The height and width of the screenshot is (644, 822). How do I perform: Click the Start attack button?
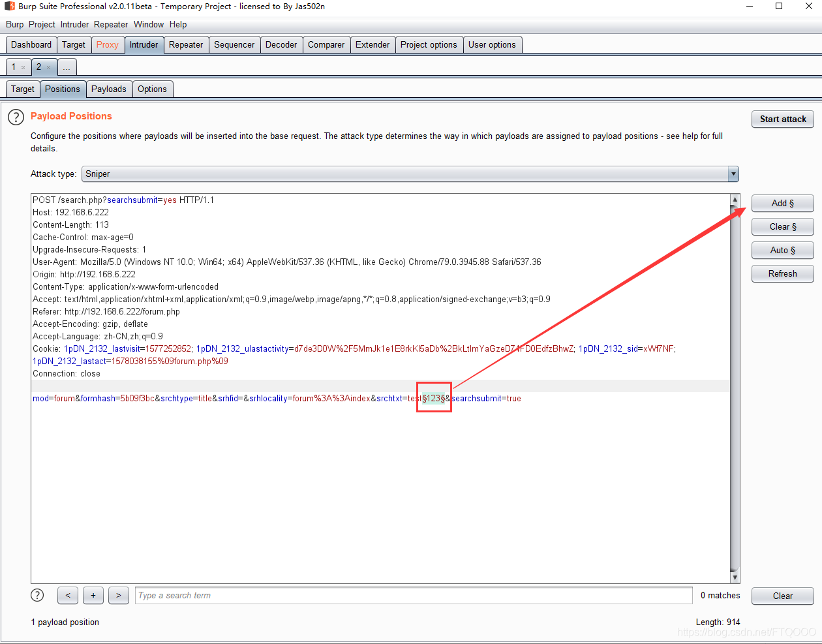click(x=783, y=119)
